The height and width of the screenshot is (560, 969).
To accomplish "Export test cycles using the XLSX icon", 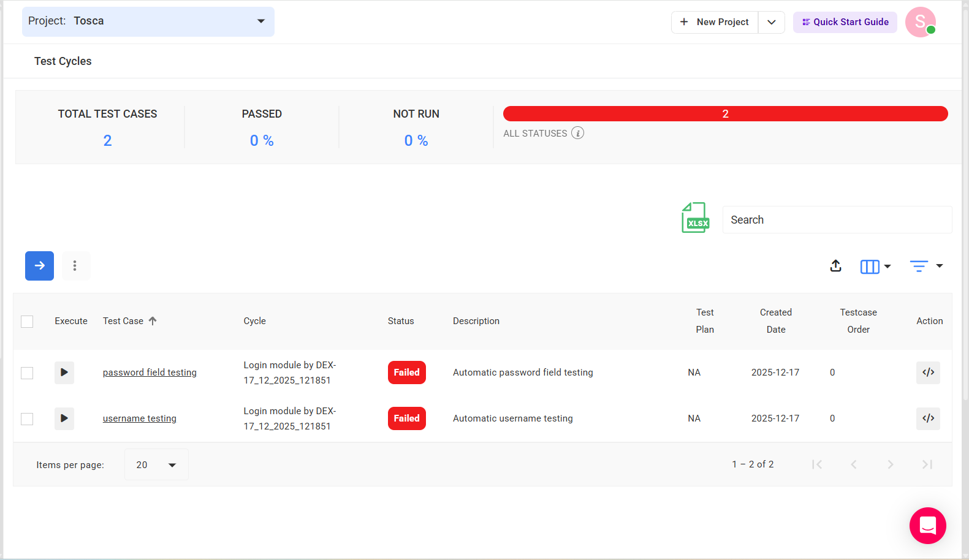I will coord(695,218).
